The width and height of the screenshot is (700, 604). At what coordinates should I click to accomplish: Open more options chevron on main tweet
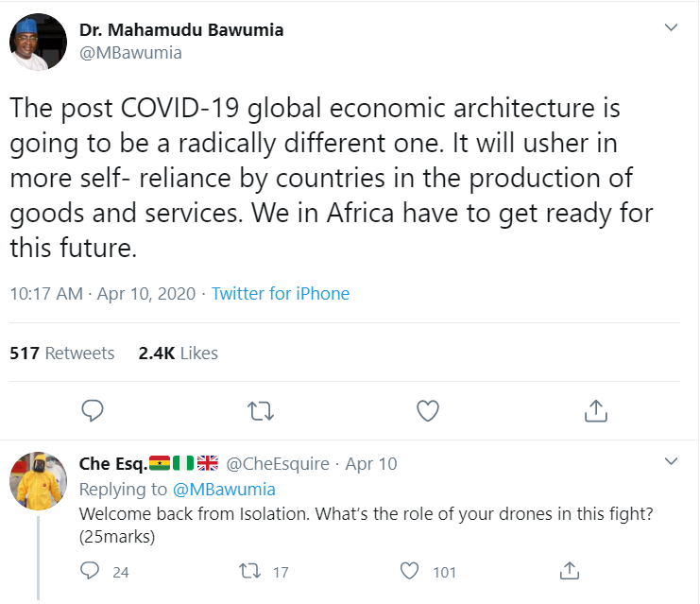[672, 27]
